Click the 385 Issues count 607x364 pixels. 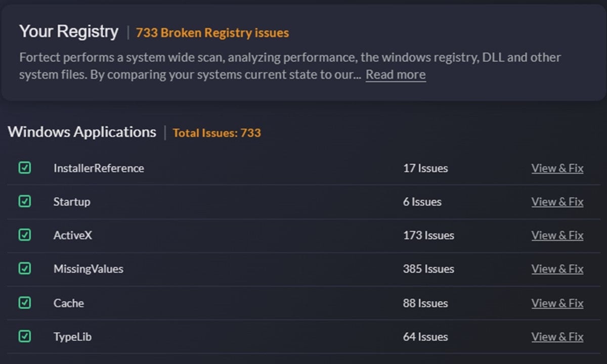428,269
